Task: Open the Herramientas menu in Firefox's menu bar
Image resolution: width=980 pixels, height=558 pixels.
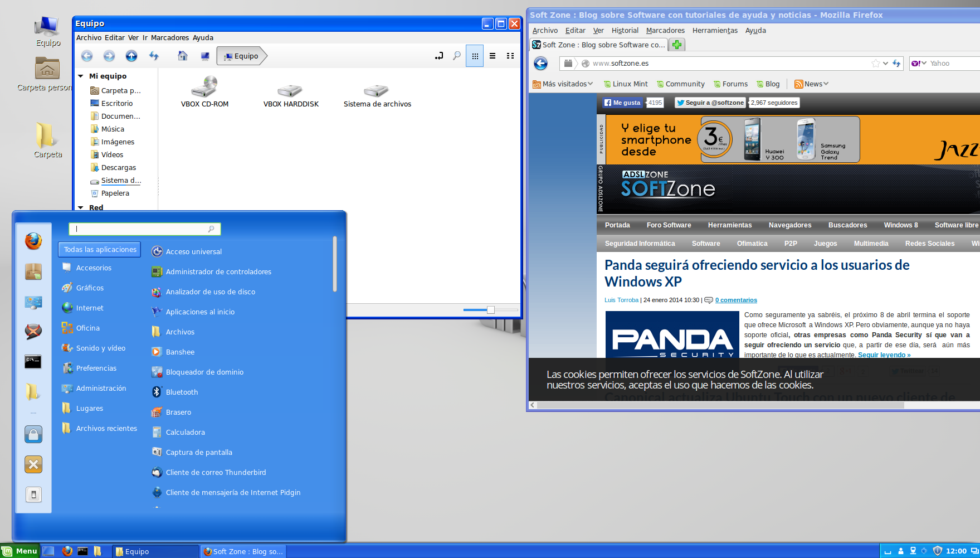Action: pyautogui.click(x=715, y=31)
